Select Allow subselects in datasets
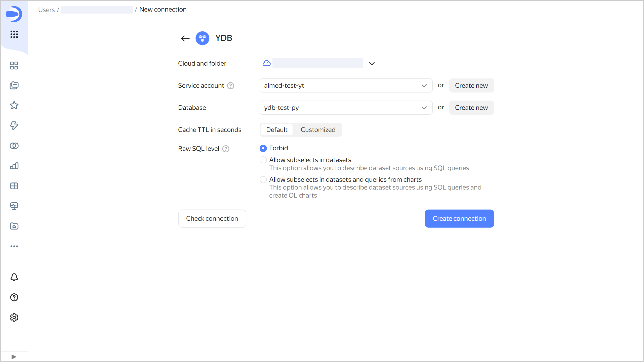This screenshot has height=362, width=644. (263, 160)
